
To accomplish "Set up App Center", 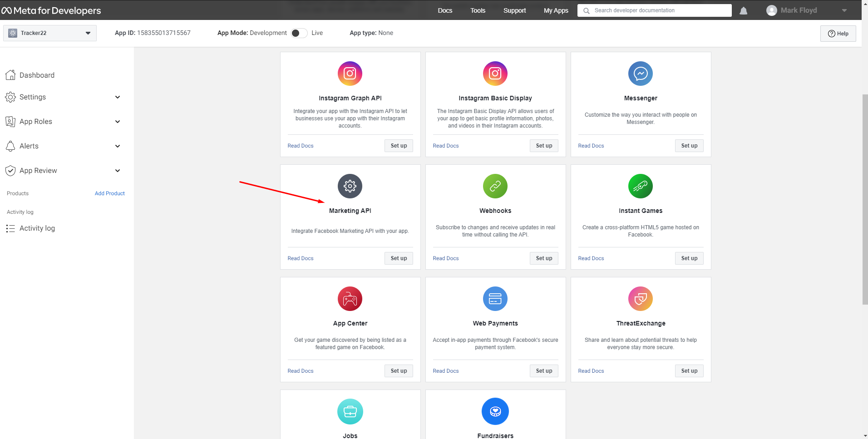I will [399, 371].
